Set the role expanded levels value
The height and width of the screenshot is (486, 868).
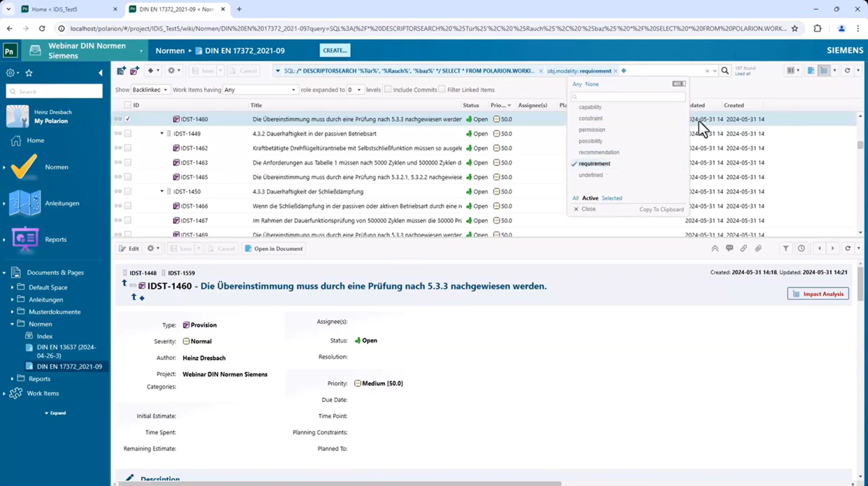click(356, 90)
